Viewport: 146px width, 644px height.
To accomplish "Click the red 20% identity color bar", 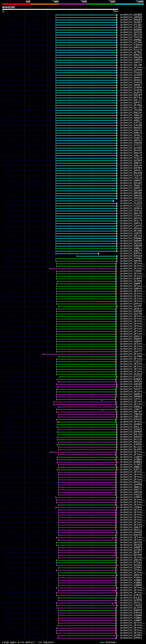I will click(x=16, y=4).
